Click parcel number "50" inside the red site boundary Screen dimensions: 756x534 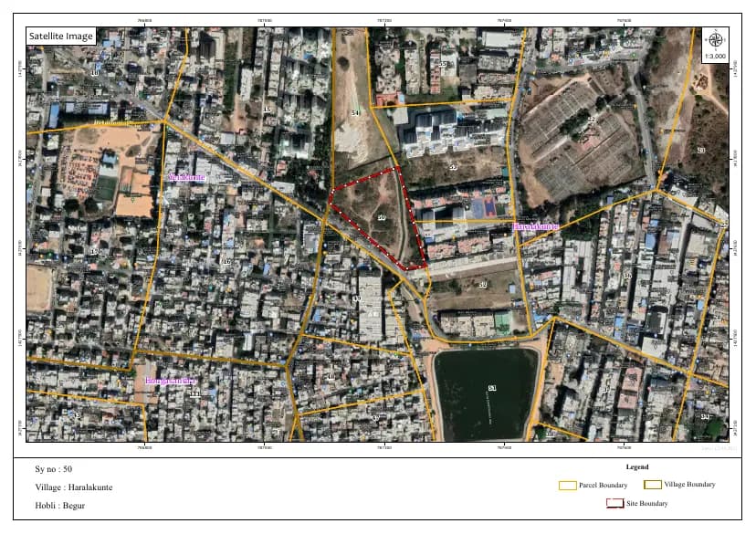tap(382, 218)
